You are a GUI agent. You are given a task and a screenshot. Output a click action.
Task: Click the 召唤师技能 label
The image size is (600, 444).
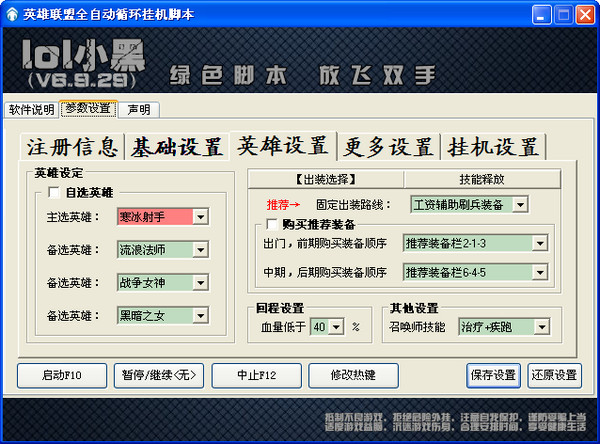click(417, 327)
